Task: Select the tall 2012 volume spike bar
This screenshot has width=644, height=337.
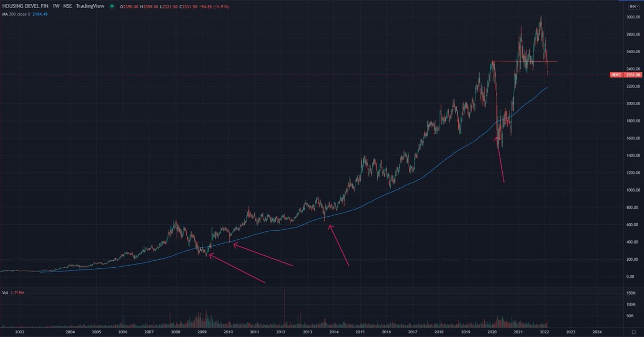Action: pyautogui.click(x=284, y=308)
